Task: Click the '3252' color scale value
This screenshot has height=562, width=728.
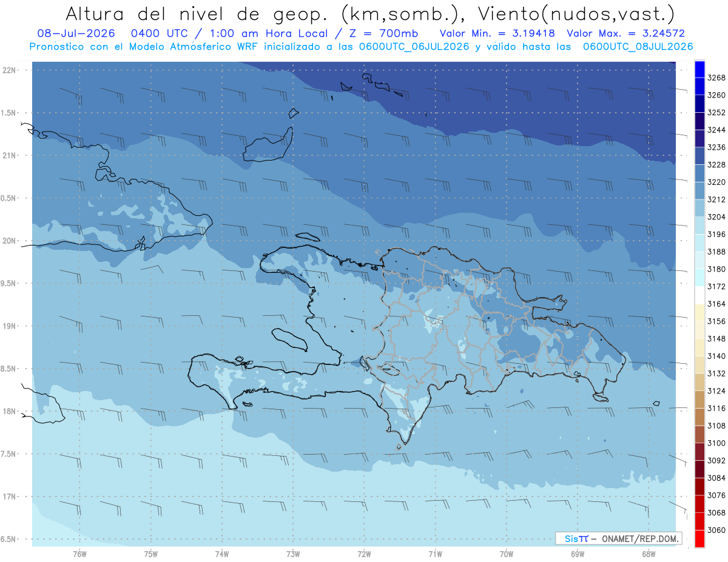Action: [716, 113]
